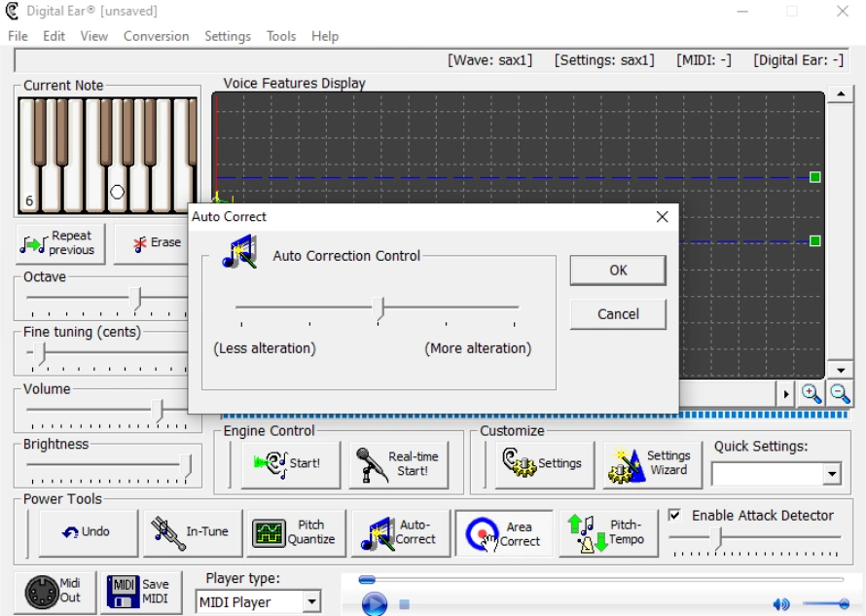Click the In-Tune tuning fork button
866x616 pixels.
pyautogui.click(x=192, y=532)
